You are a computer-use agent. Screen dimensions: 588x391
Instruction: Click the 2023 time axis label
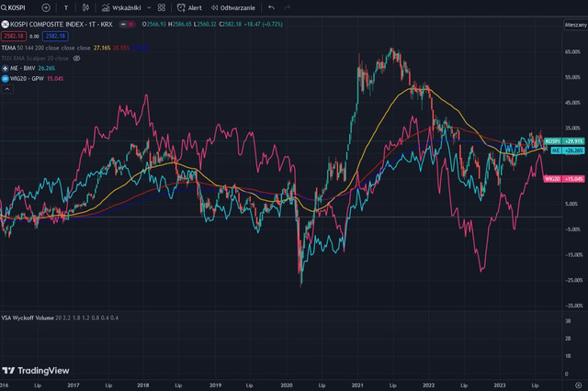coord(500,385)
